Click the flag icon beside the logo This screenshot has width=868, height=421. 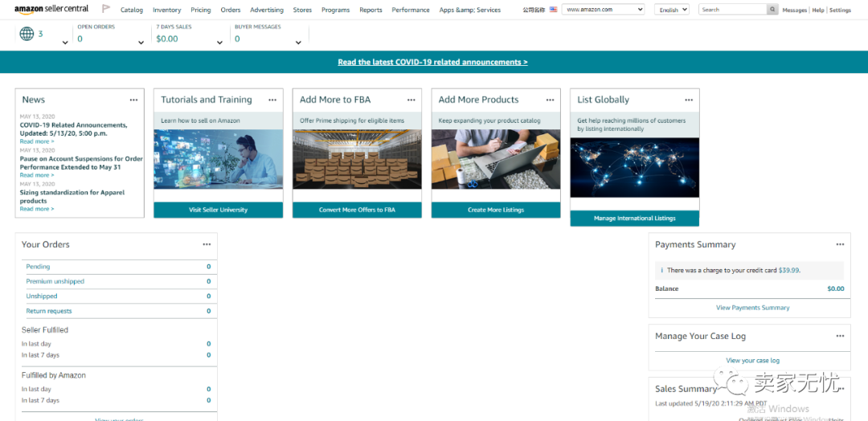click(x=106, y=9)
